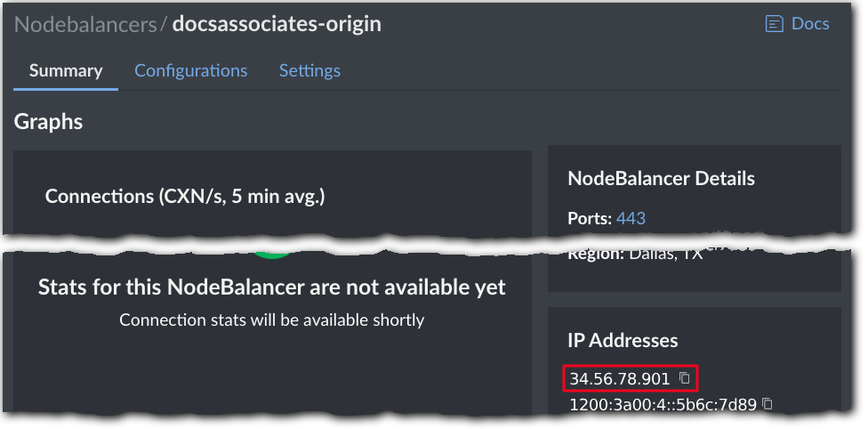Image resolution: width=868 pixels, height=429 pixels.
Task: Open the Configurations tab
Action: 190,70
